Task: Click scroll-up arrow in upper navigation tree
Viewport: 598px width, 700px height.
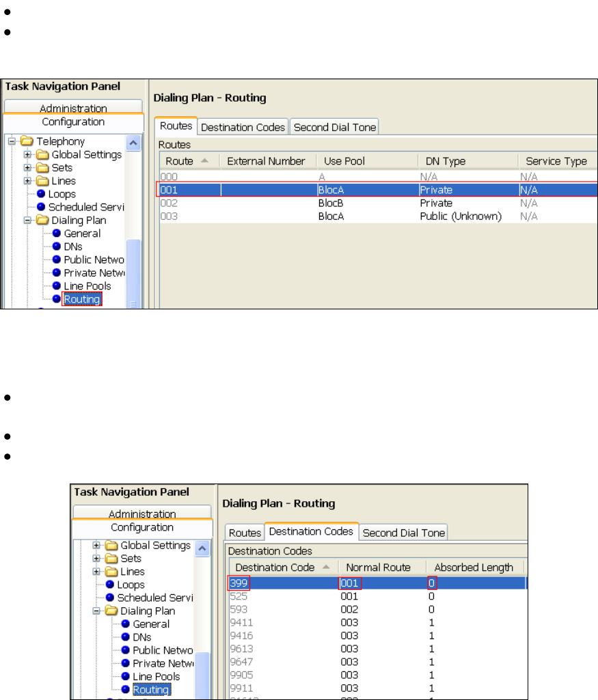Action: pyautogui.click(x=133, y=143)
